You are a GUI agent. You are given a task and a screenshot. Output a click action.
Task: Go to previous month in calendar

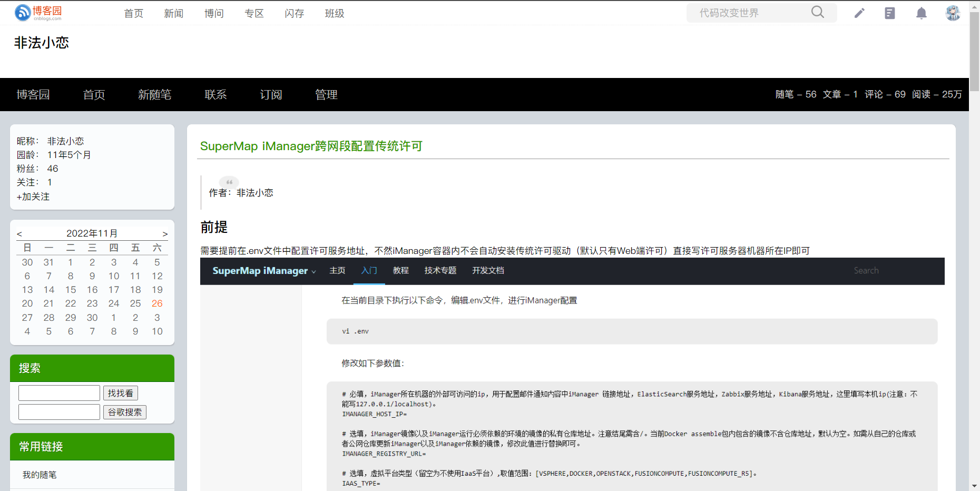tap(19, 234)
